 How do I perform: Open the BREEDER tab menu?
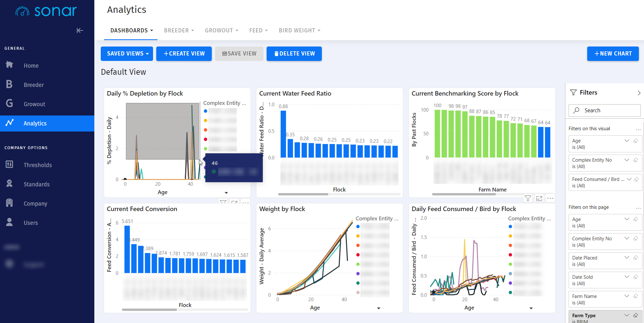[x=179, y=30]
